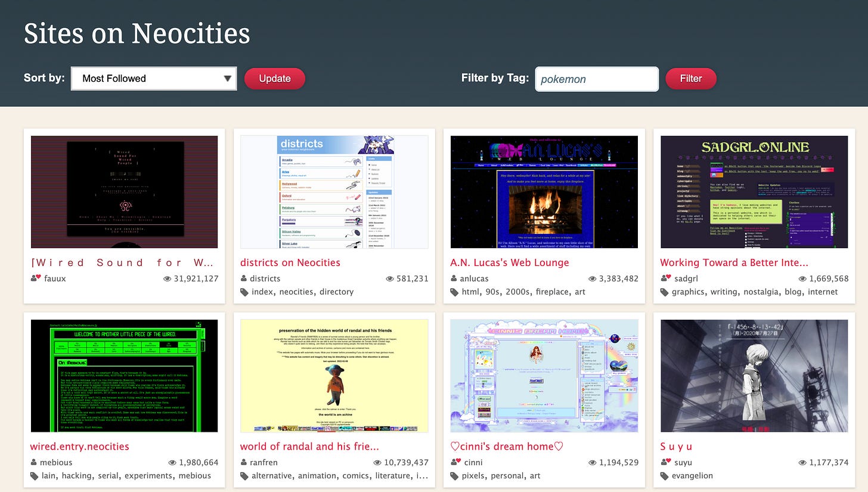Click the user icon beside mebious
Image resolution: width=868 pixels, height=492 pixels.
pos(34,462)
